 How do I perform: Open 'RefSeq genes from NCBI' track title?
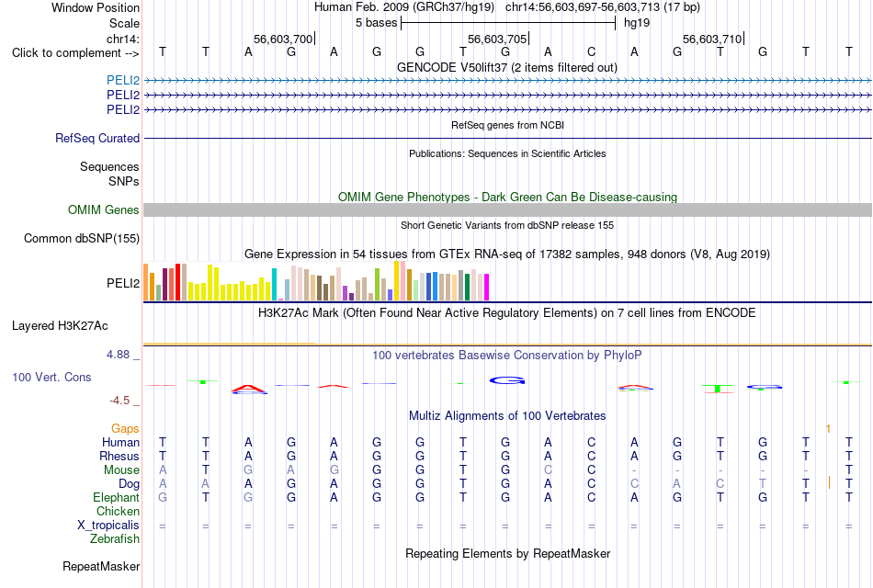click(507, 125)
